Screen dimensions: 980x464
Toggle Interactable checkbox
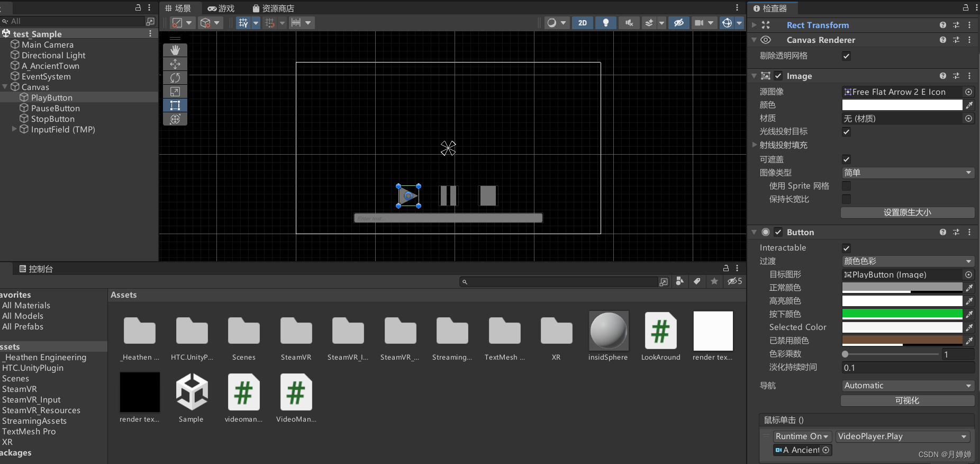tap(847, 248)
